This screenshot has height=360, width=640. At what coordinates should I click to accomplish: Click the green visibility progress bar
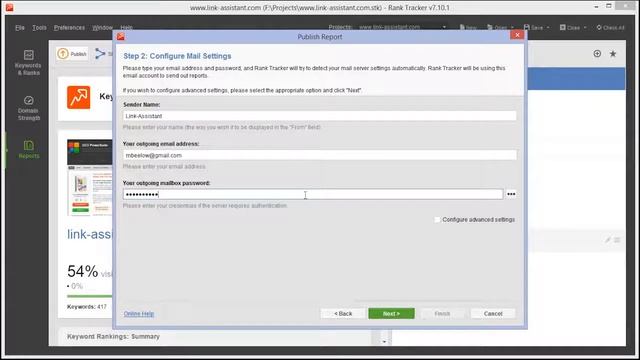90,296
